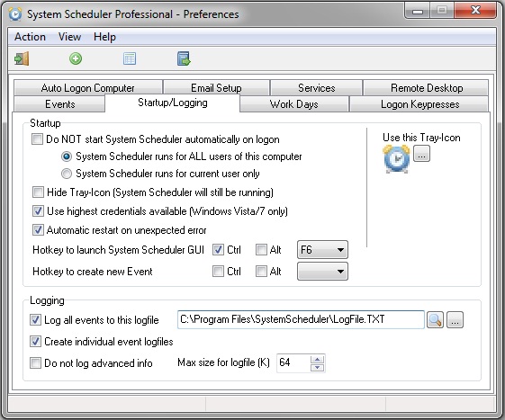Browse for a new tray icon
The width and height of the screenshot is (505, 420).
pos(421,154)
